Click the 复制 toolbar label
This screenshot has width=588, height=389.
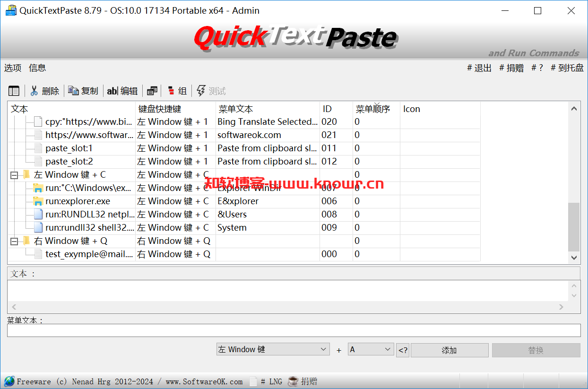(x=90, y=91)
